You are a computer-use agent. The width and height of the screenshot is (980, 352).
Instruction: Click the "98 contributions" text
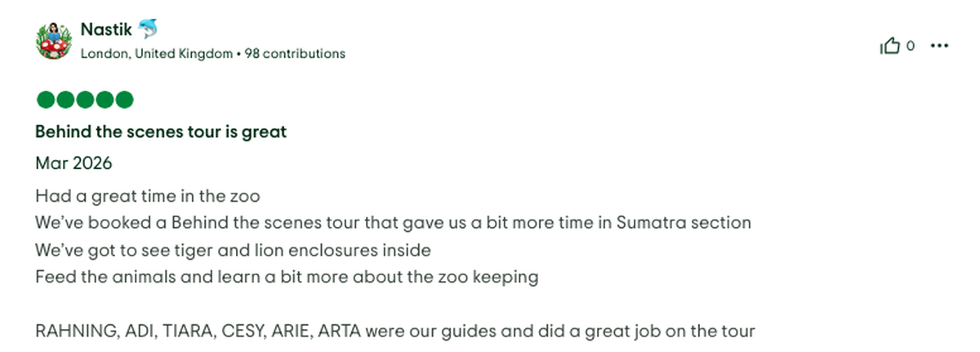point(296,54)
